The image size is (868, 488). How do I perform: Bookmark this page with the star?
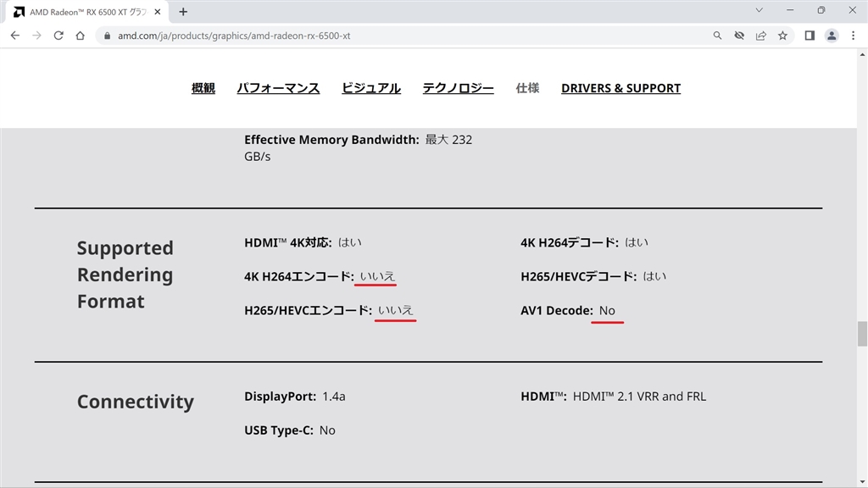click(782, 36)
